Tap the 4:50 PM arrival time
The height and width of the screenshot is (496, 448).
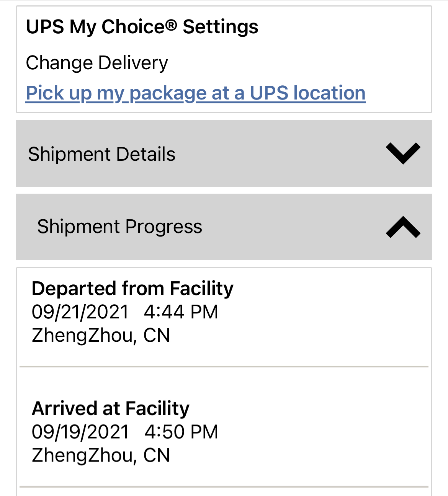(x=181, y=432)
